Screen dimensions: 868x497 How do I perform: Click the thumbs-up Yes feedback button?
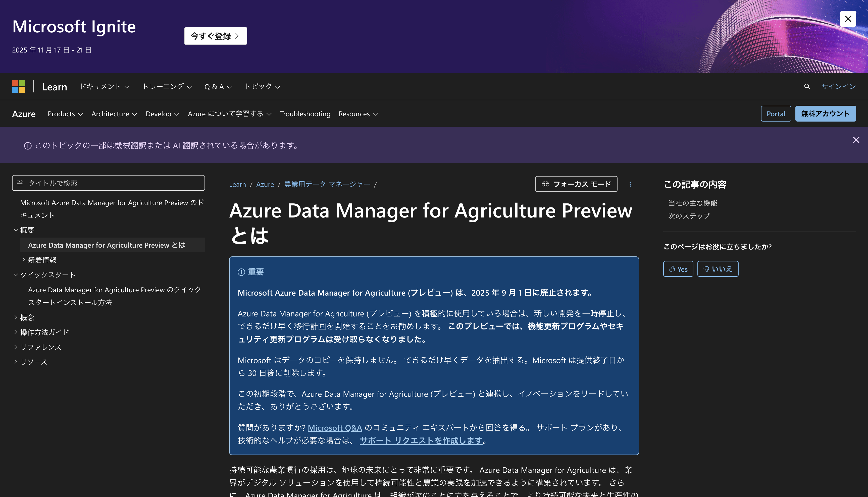click(678, 269)
